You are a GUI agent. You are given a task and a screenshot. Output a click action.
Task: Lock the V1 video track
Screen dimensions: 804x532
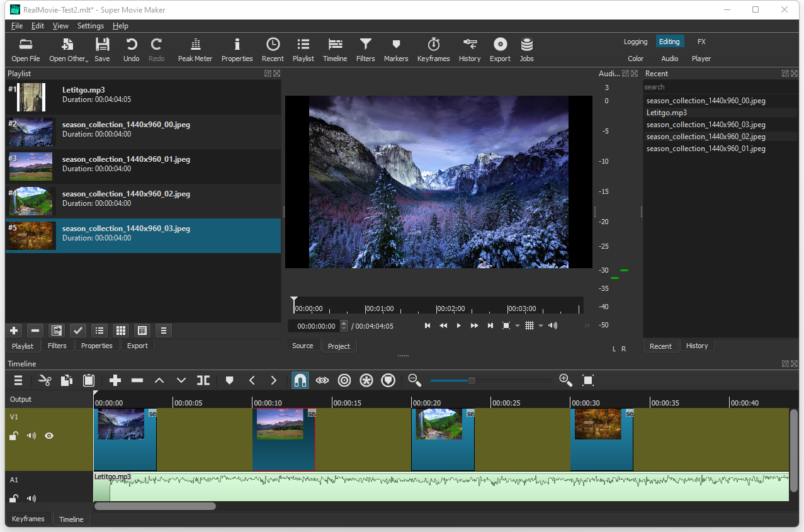click(x=13, y=435)
